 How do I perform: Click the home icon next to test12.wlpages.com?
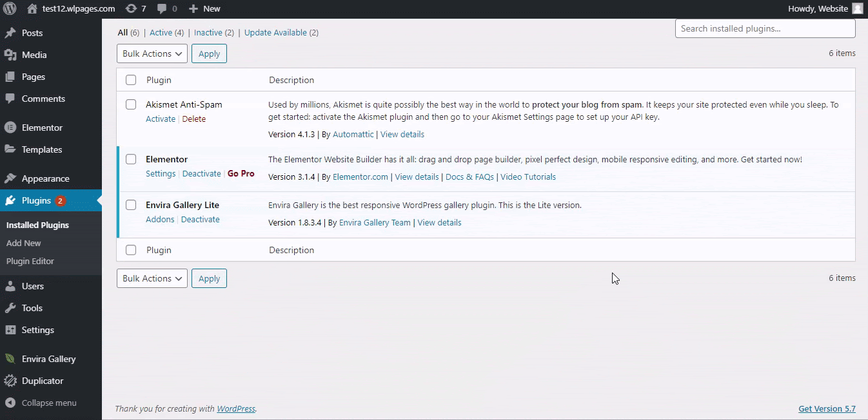point(32,8)
